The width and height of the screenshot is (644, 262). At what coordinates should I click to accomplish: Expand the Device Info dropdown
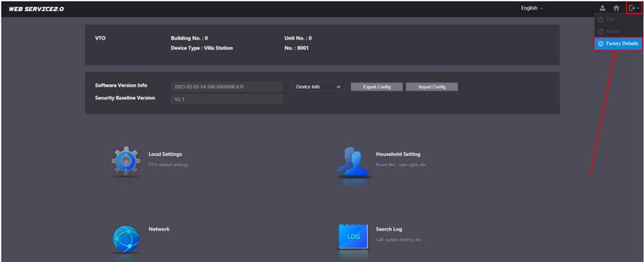(x=319, y=87)
